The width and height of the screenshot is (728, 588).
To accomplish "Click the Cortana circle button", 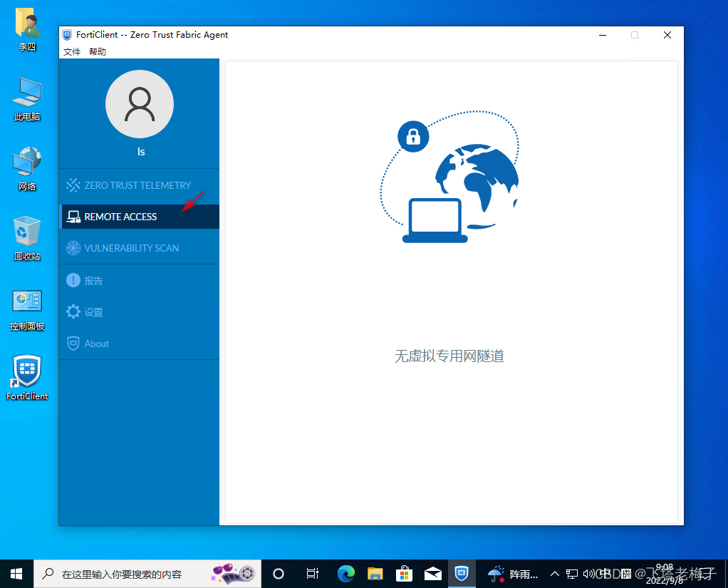I will pos(278,574).
